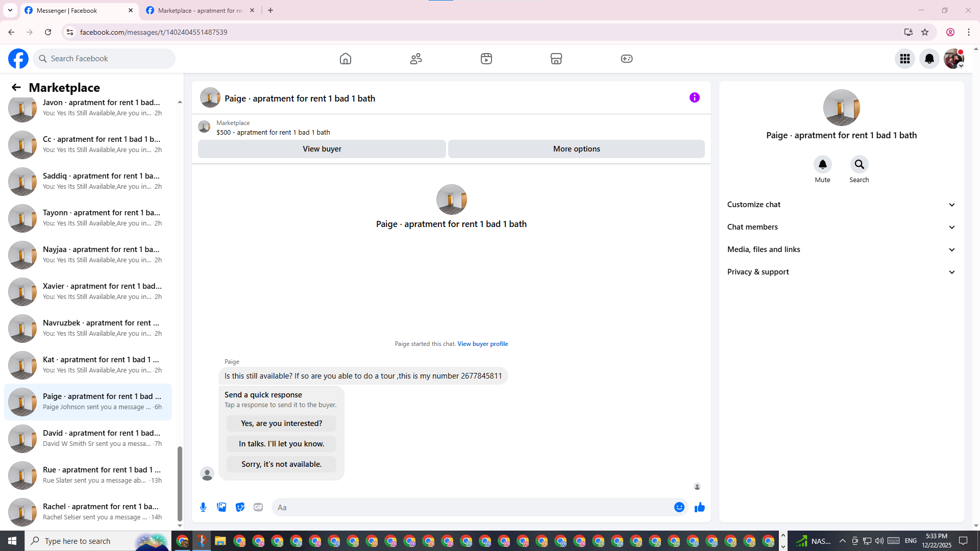Mute this conversation with bell button
980x551 pixels.
click(822, 164)
